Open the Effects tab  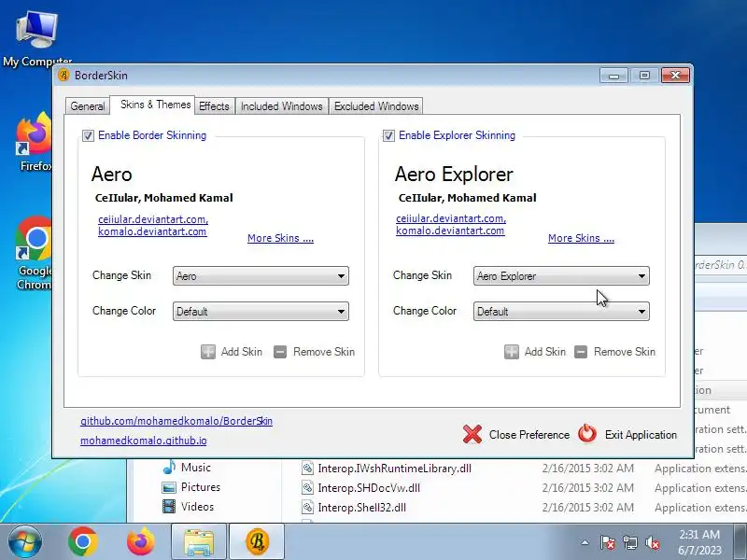tap(214, 105)
